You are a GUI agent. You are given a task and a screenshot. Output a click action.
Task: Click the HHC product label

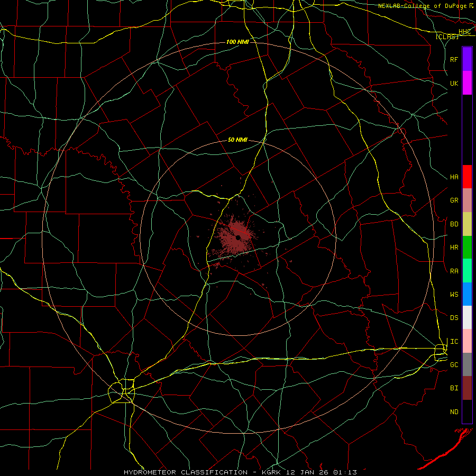pos(465,32)
